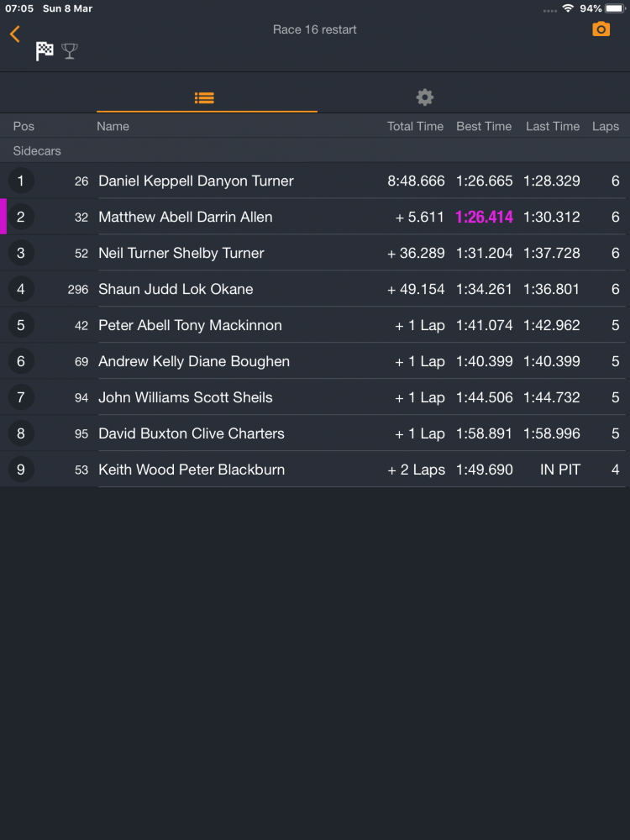Sort by Total Time column header
The height and width of the screenshot is (840, 630).
415,126
